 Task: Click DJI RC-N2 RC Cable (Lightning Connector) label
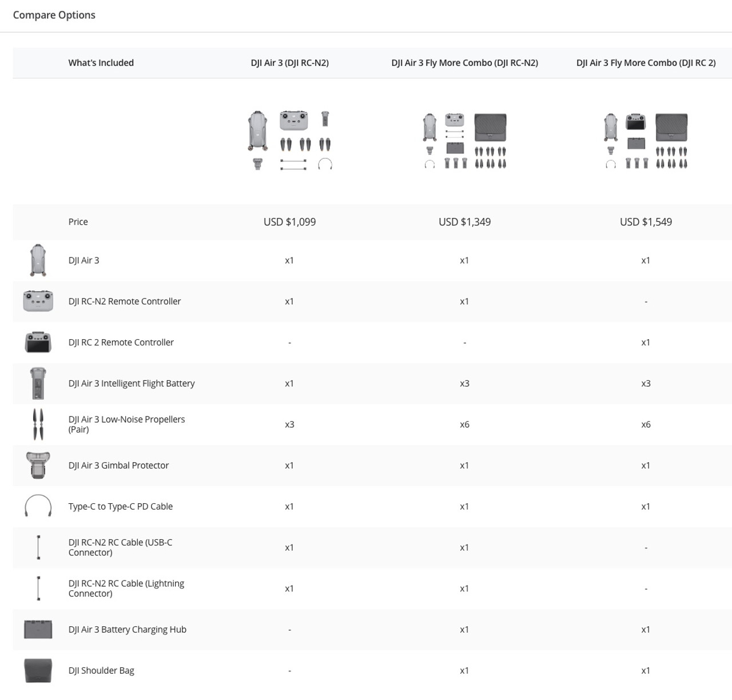pos(126,588)
